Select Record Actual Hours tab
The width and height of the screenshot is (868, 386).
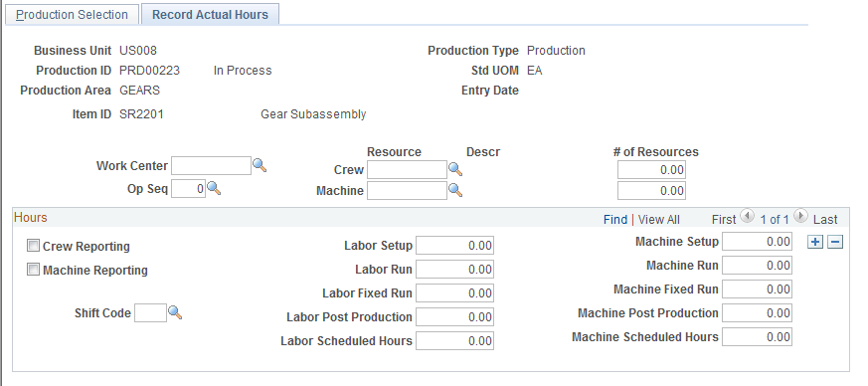point(211,14)
